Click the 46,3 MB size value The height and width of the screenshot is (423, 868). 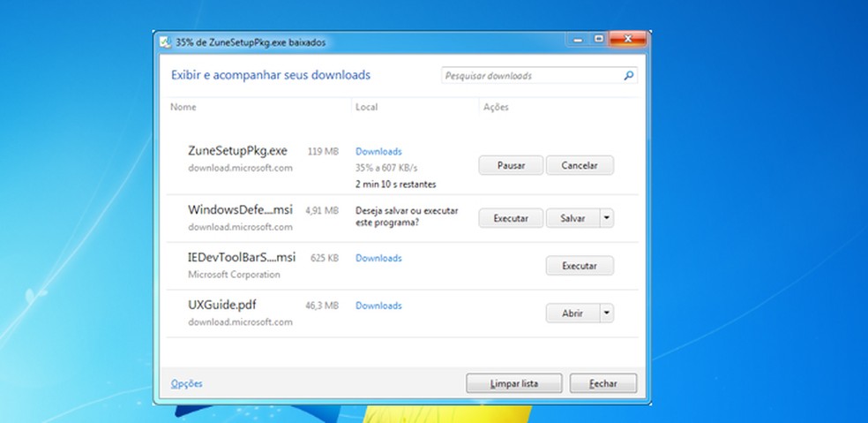322,306
